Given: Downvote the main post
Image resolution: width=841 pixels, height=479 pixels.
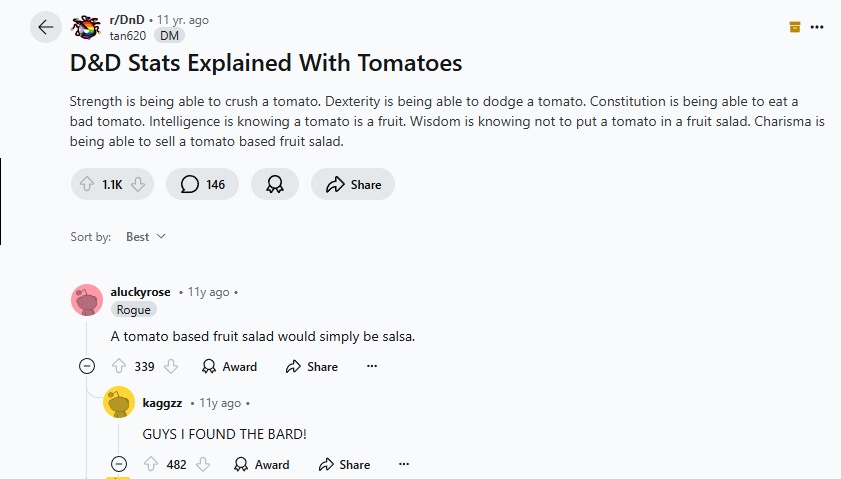Looking at the screenshot, I should click(x=138, y=185).
